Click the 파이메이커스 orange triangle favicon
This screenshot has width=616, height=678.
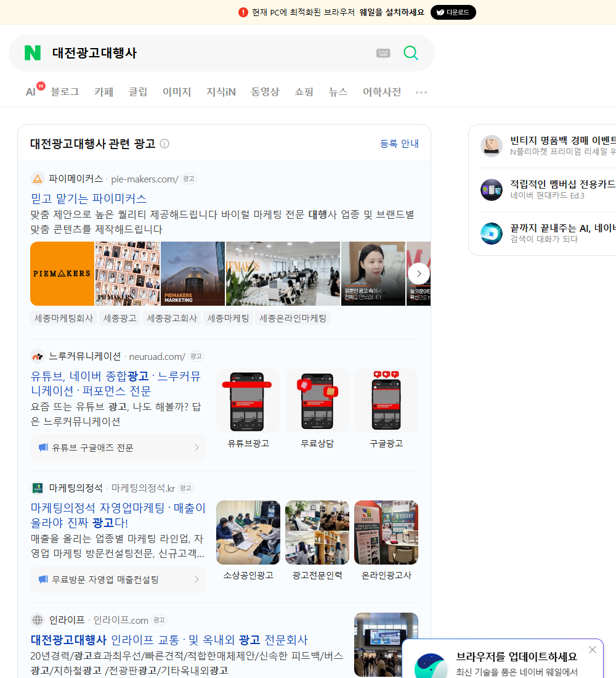(38, 179)
